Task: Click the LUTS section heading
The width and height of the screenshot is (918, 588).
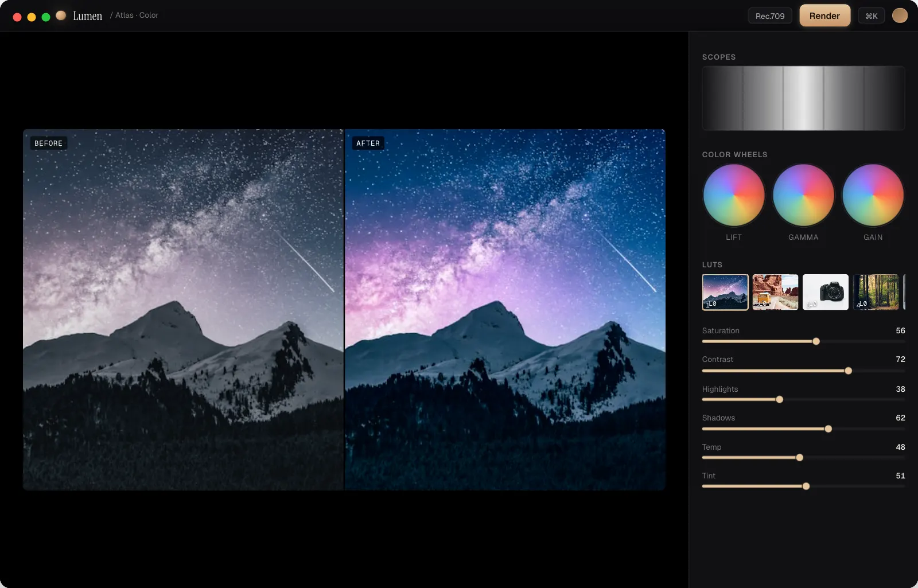Action: (x=712, y=264)
